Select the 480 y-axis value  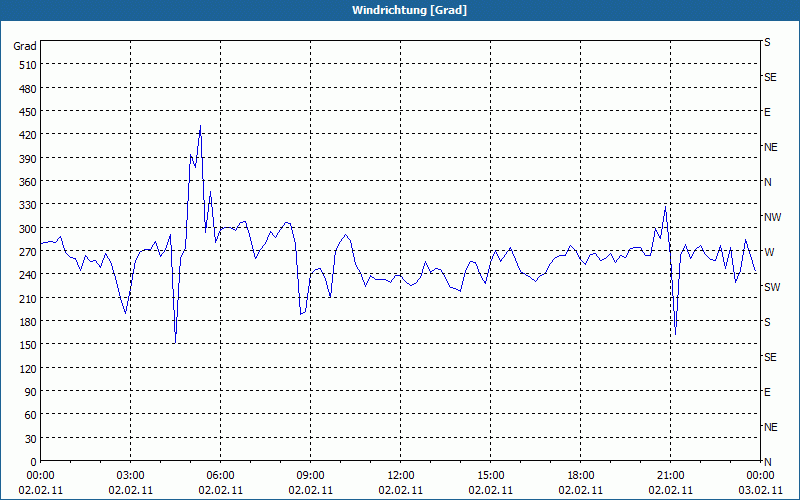28,89
